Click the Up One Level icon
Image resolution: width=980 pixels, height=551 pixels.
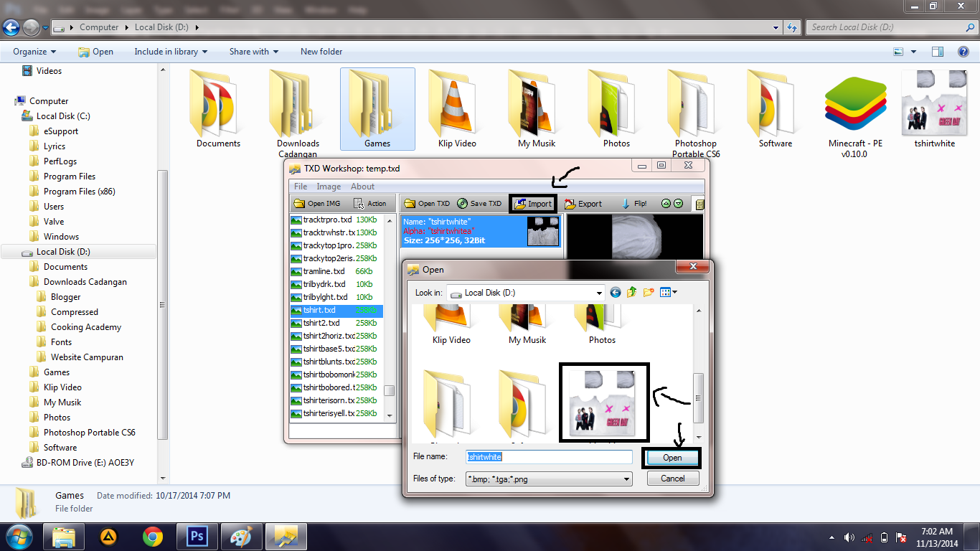click(x=632, y=292)
